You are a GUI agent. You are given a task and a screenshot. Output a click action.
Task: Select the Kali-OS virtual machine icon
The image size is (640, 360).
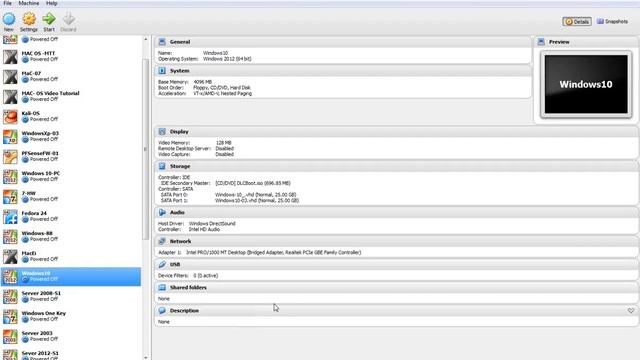pyautogui.click(x=10, y=117)
